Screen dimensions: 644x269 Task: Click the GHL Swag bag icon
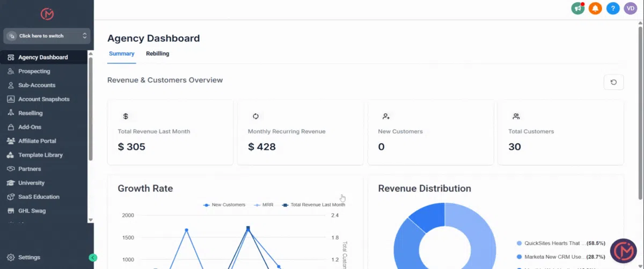click(x=11, y=211)
